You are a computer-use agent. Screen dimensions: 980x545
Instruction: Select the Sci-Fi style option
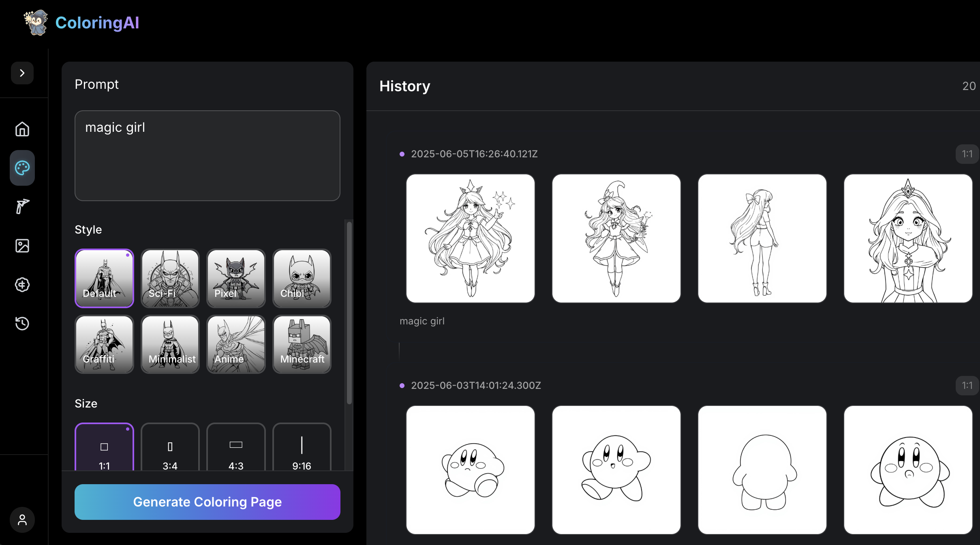170,279
